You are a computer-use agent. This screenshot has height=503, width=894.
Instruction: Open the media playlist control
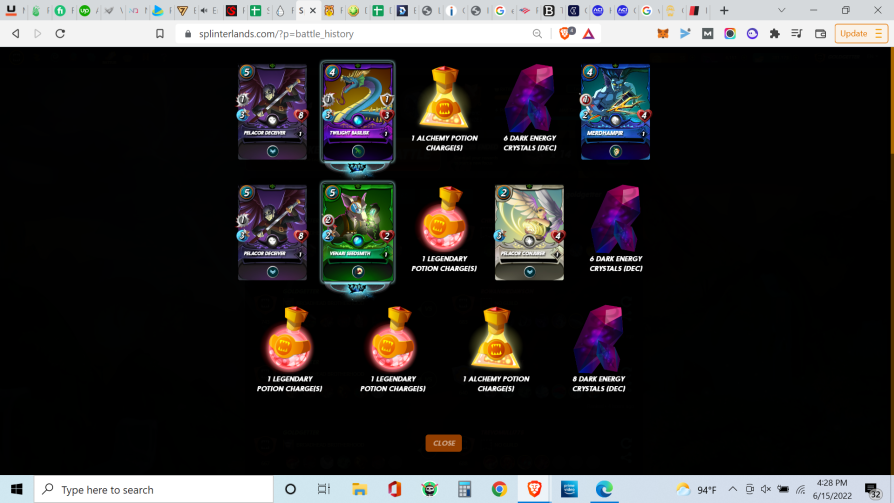(x=797, y=34)
